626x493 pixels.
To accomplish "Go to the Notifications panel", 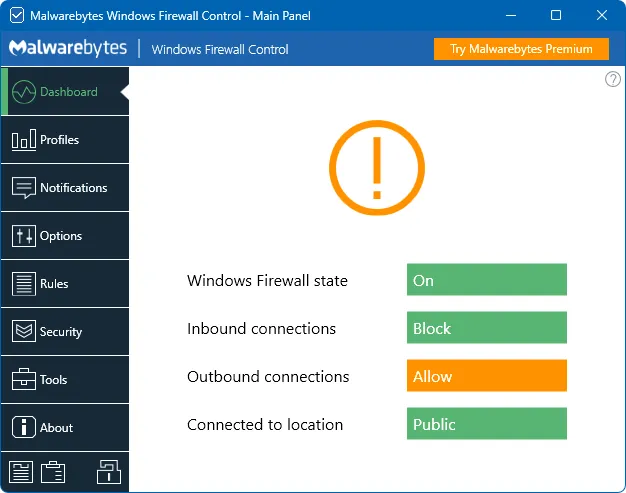I will [66, 188].
